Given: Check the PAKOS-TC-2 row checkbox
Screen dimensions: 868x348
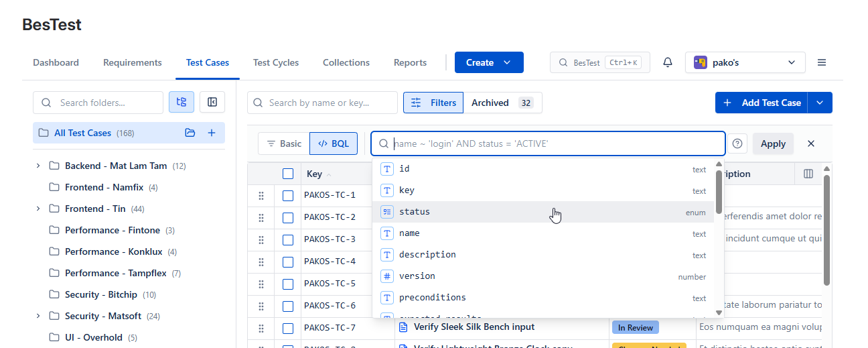Looking at the screenshot, I should point(288,217).
